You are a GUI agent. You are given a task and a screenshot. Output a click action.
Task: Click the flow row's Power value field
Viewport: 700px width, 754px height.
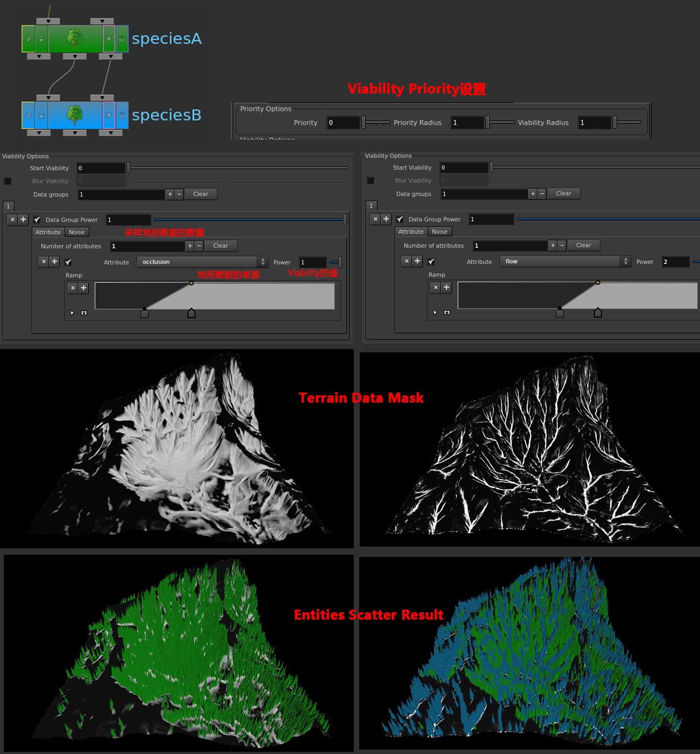point(675,262)
